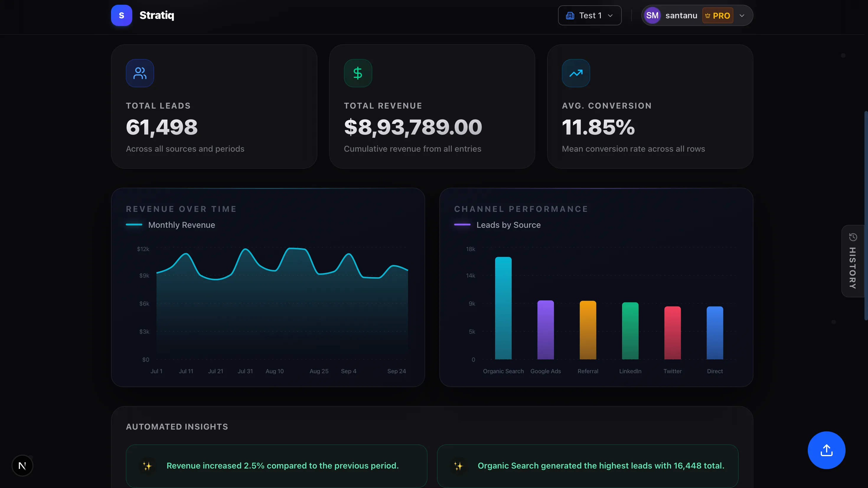Click the Total Revenue dollar icon
The height and width of the screenshot is (488, 868).
358,73
